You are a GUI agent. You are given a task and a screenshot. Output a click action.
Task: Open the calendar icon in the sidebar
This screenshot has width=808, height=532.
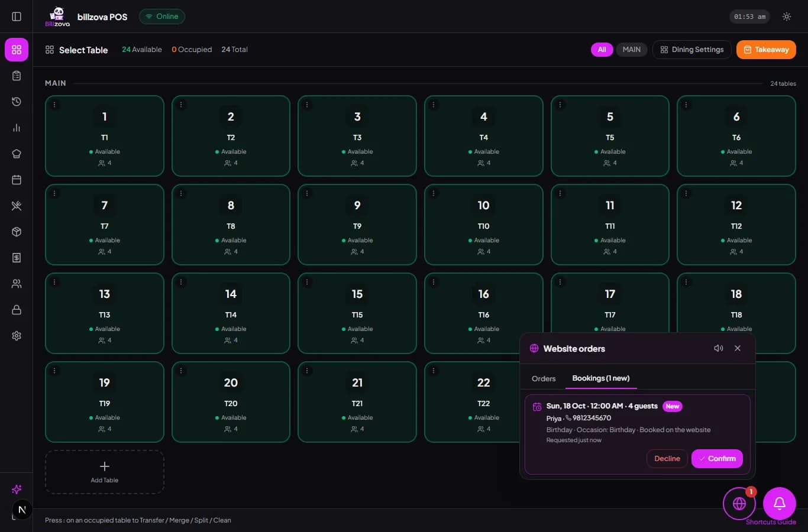tap(17, 180)
